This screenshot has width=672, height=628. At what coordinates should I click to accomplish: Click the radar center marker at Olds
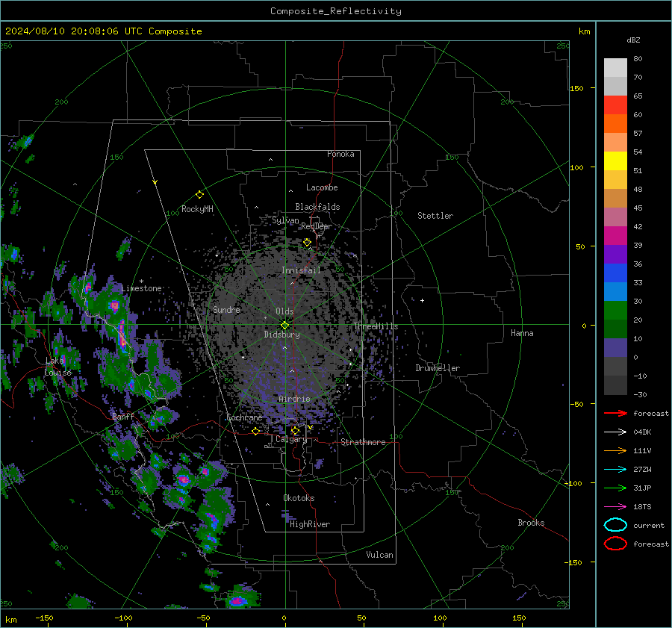tap(284, 326)
